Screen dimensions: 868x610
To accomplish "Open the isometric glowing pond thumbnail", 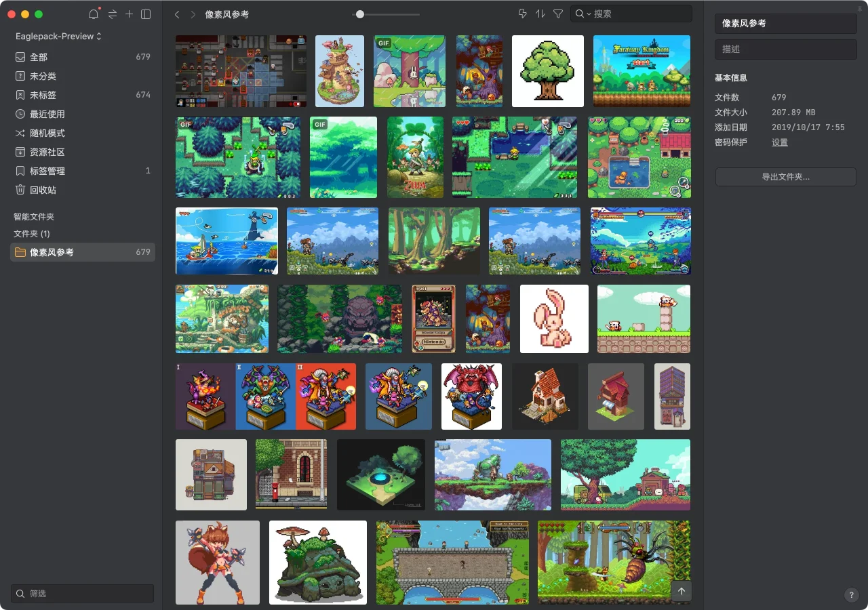I will click(381, 474).
